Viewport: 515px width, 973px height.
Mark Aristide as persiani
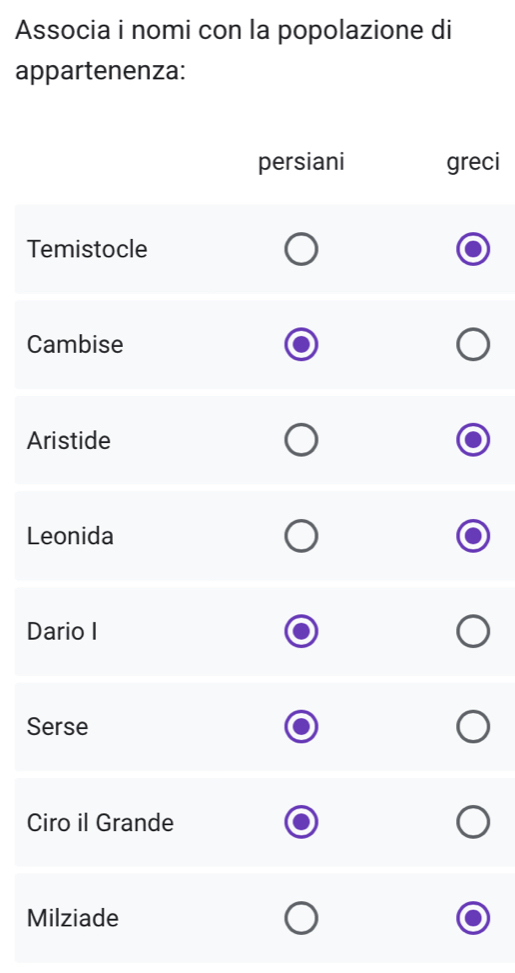coord(302,441)
